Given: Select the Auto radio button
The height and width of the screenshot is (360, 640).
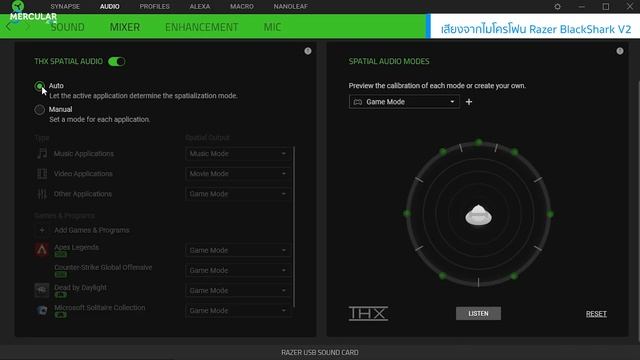Looking at the screenshot, I should 39,86.
